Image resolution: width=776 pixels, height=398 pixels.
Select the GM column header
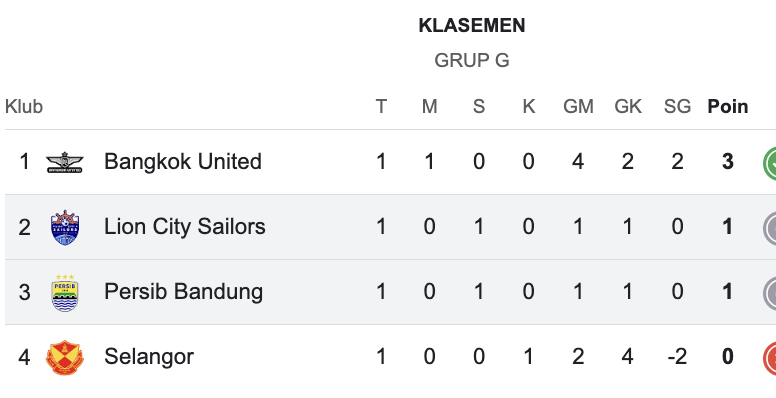[x=578, y=106]
